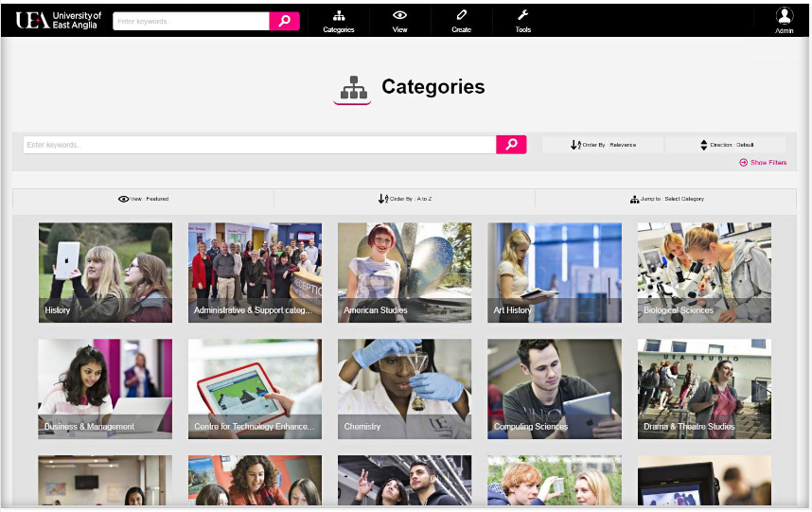Click the UEA University of East Anglia logo

(58, 20)
